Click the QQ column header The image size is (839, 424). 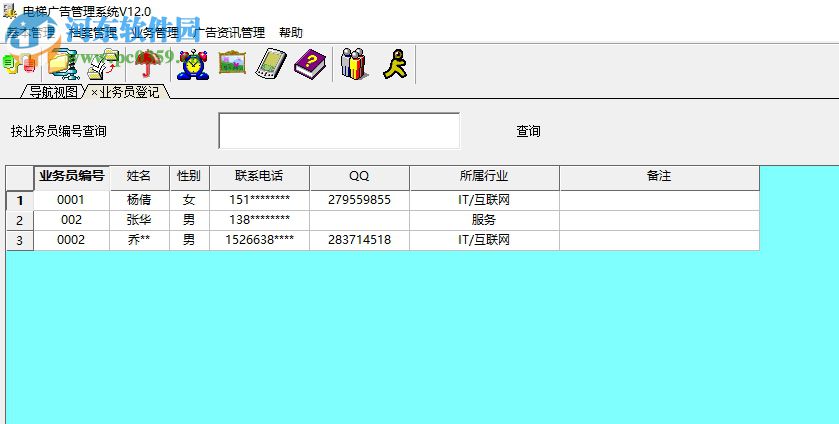[359, 178]
